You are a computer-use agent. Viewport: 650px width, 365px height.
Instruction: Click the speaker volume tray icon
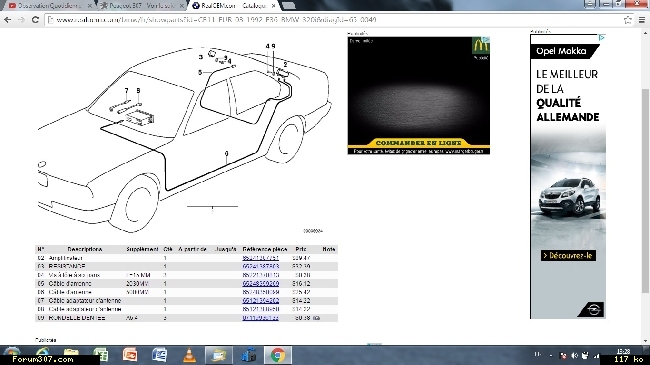[x=574, y=355]
